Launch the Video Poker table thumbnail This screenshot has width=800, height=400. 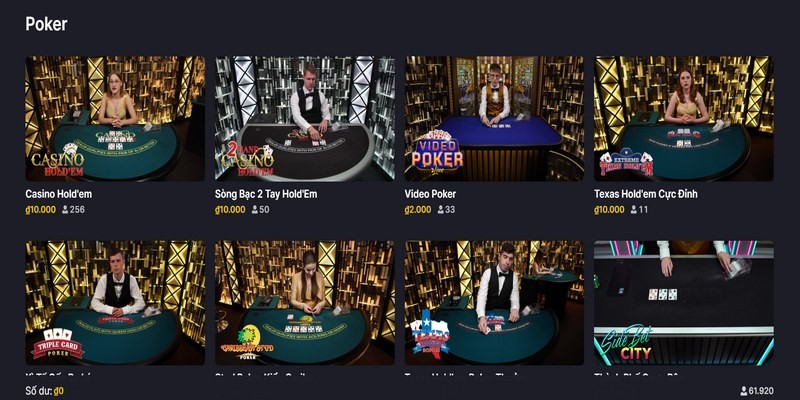tap(494, 118)
